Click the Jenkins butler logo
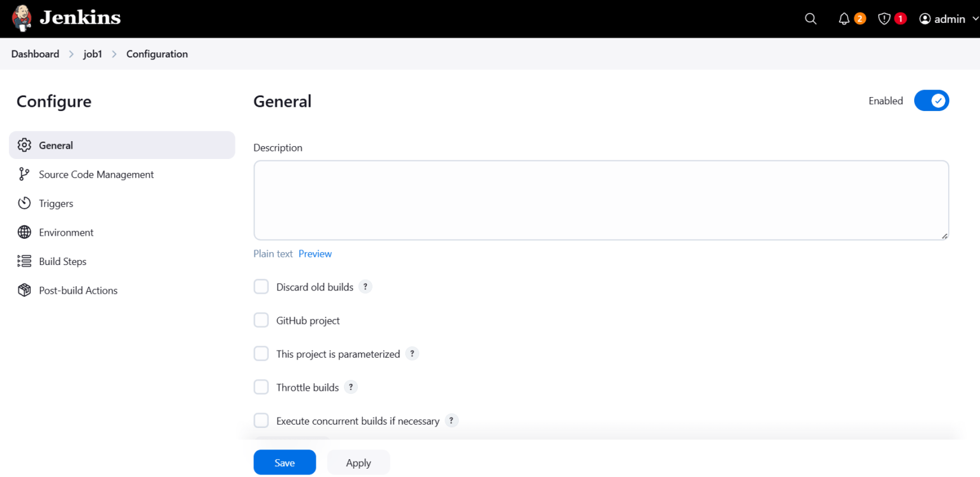 tap(21, 18)
